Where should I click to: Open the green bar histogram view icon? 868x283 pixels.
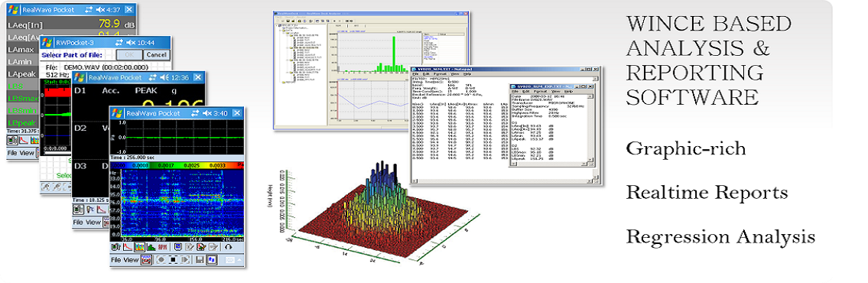(151, 247)
